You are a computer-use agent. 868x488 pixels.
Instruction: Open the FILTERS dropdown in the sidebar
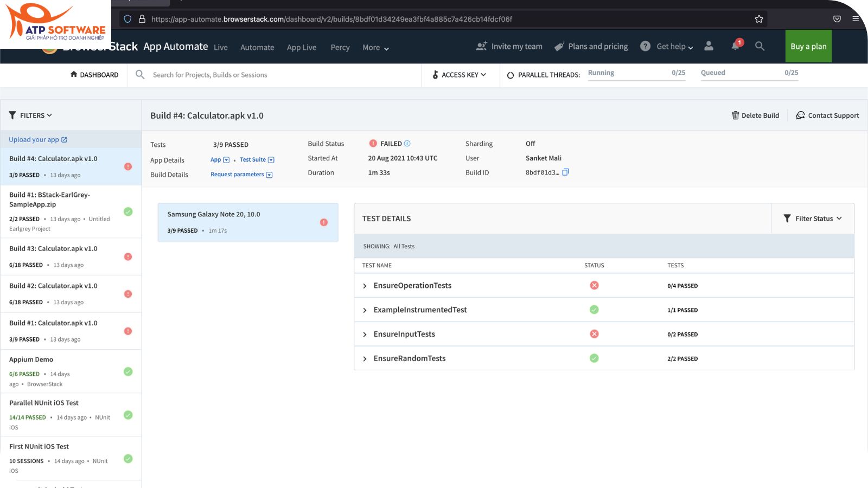30,115
